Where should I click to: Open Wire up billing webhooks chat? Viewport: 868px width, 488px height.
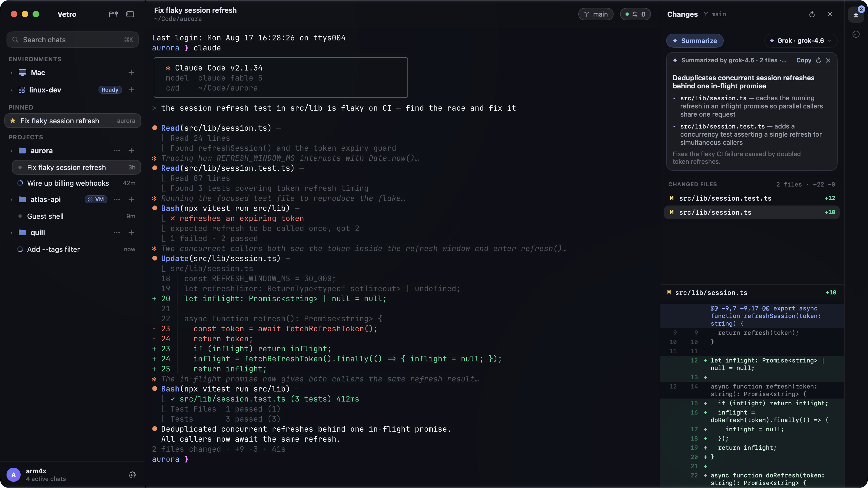[76, 183]
